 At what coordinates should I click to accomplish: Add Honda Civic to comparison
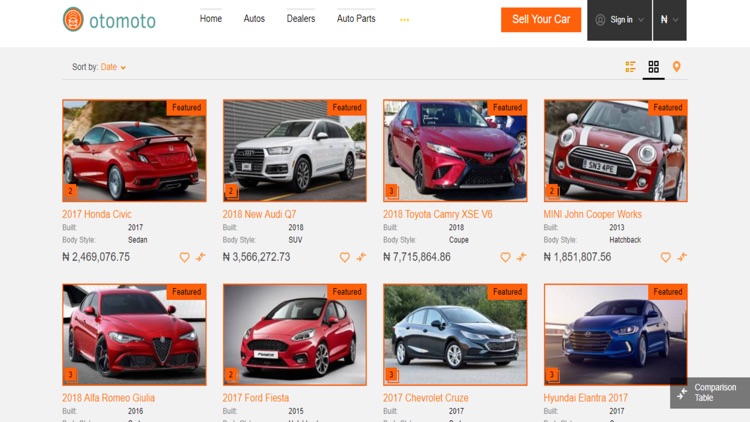click(200, 257)
